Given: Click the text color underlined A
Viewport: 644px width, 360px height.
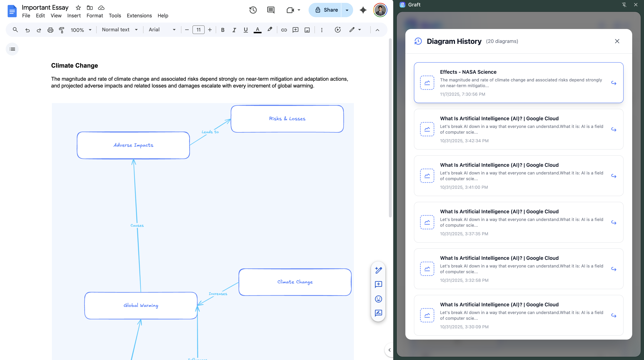Looking at the screenshot, I should 257,30.
